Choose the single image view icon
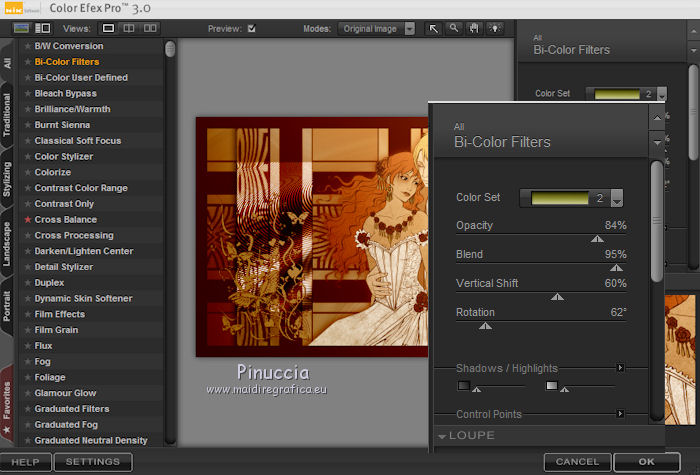This screenshot has height=475, width=700. click(x=108, y=28)
